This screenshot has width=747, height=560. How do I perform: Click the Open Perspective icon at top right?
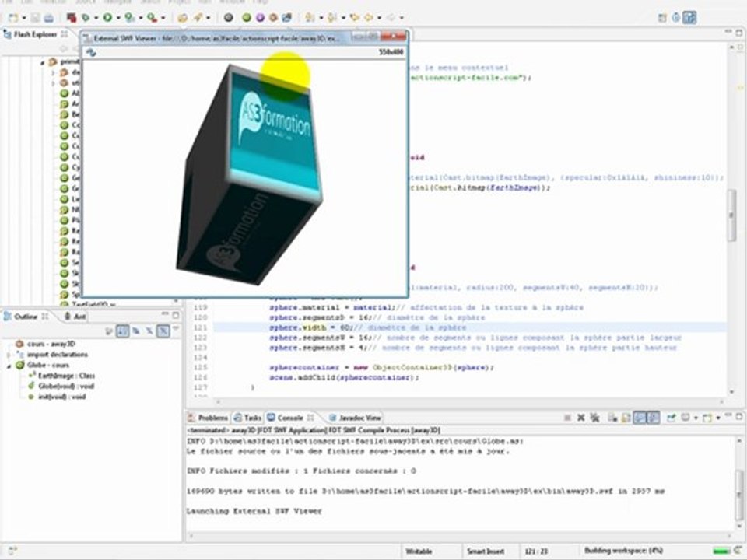[x=662, y=18]
